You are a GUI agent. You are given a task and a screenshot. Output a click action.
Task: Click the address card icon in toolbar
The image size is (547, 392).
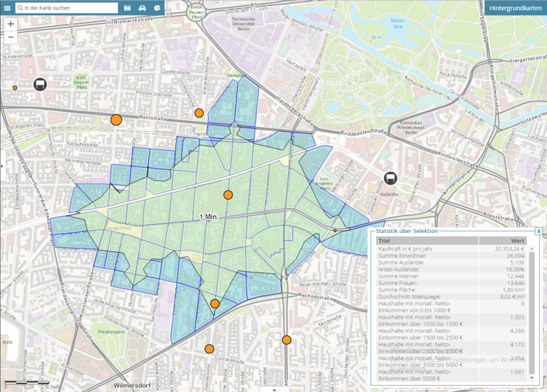tap(127, 8)
